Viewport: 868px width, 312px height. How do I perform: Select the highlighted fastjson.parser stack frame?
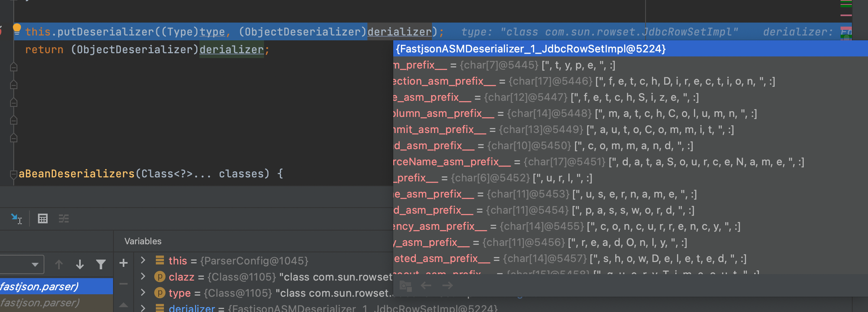point(57,286)
